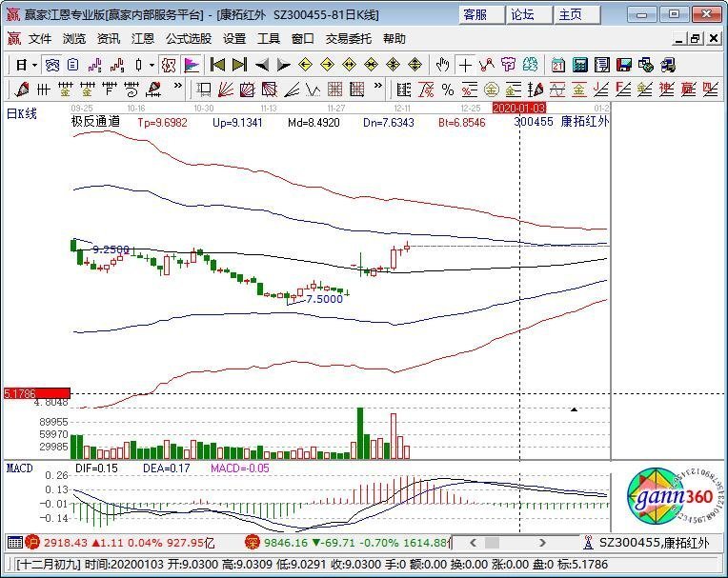
Task: Open the notepad icon in toolbar
Action: (601, 65)
